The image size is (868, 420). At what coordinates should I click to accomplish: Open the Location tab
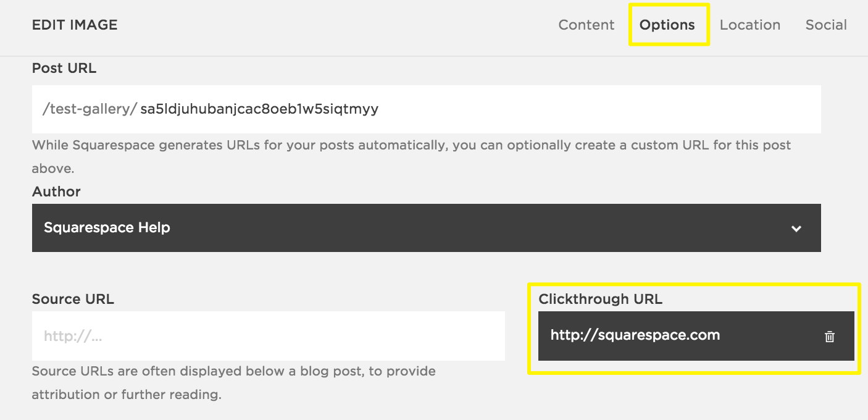750,25
